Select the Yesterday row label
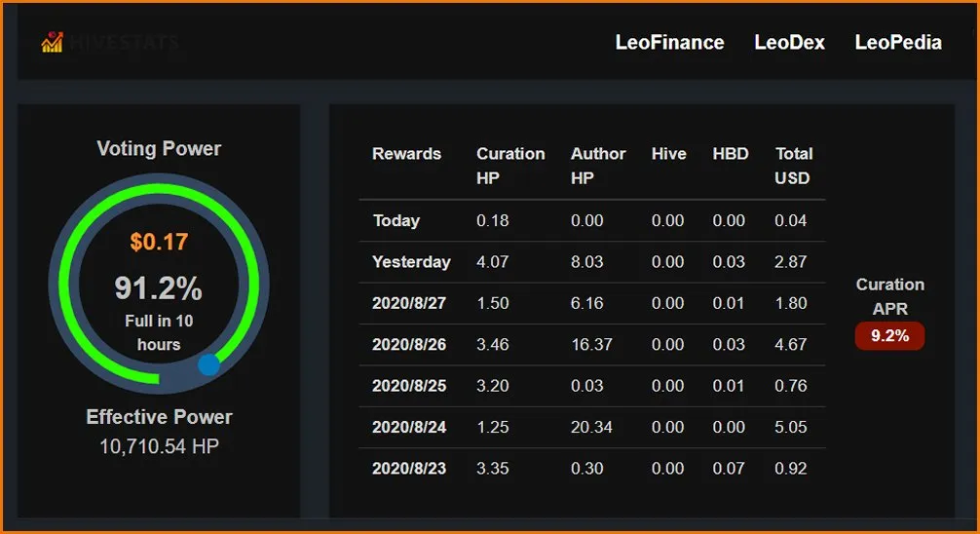This screenshot has width=980, height=534. point(411,262)
